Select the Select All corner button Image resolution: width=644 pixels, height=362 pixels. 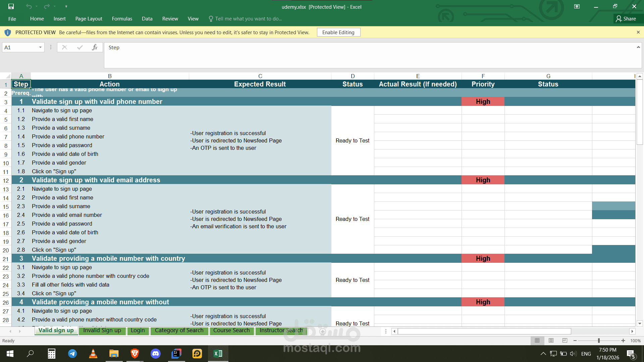click(x=6, y=76)
